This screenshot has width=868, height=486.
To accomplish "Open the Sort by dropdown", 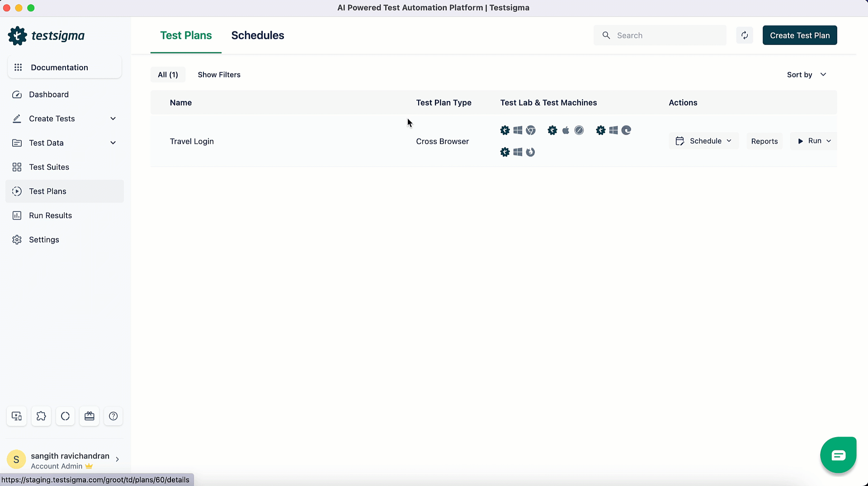I will (x=807, y=75).
